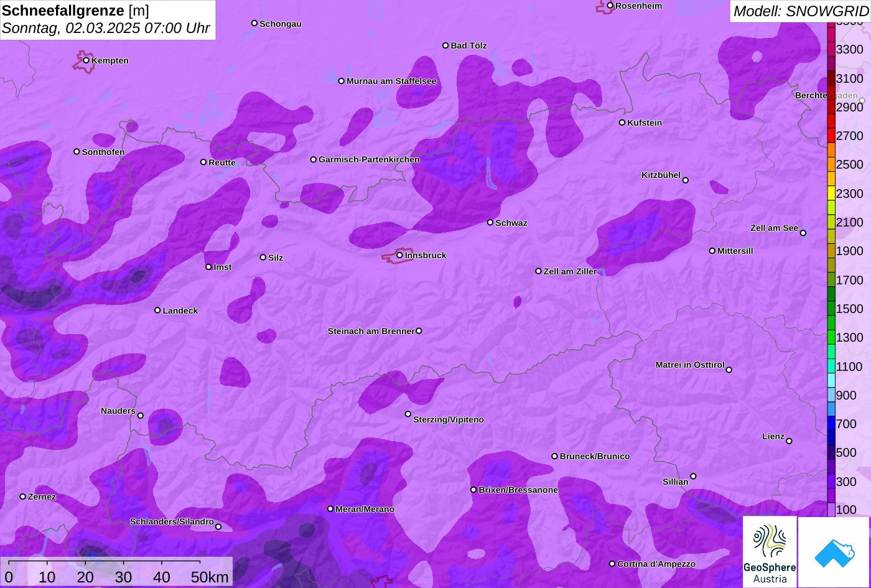Viewport: 871px width, 588px height.
Task: Click the Murnau am Staffelsee label
Action: [391, 82]
